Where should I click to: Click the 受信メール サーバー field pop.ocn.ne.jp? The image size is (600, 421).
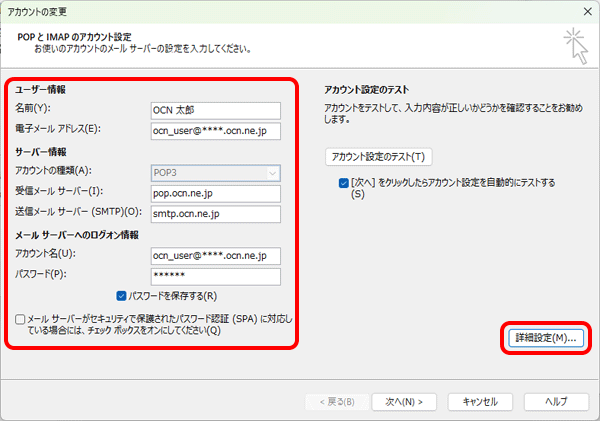(215, 192)
